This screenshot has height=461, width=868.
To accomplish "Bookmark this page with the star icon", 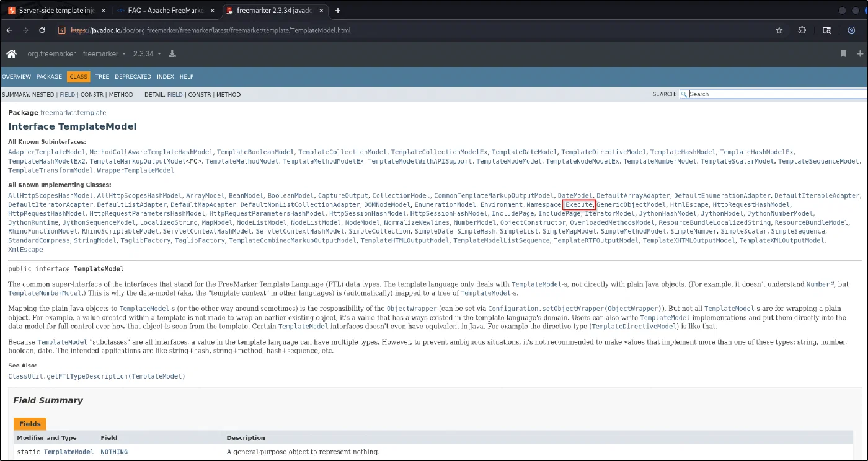I will point(779,30).
